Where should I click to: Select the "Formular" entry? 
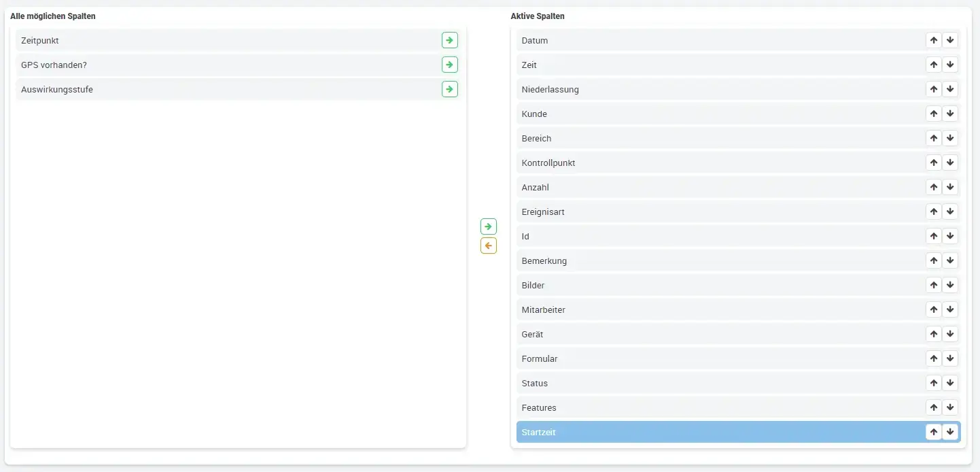tap(680, 358)
